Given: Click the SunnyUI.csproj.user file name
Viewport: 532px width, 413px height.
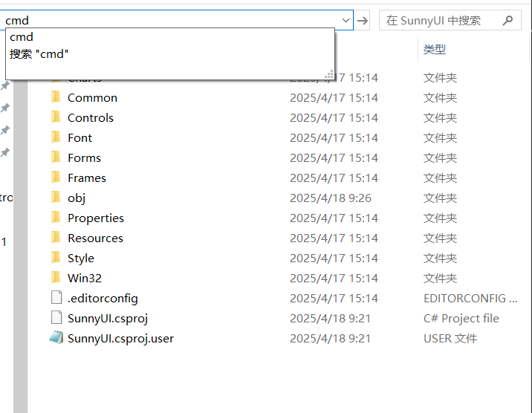Looking at the screenshot, I should [121, 339].
